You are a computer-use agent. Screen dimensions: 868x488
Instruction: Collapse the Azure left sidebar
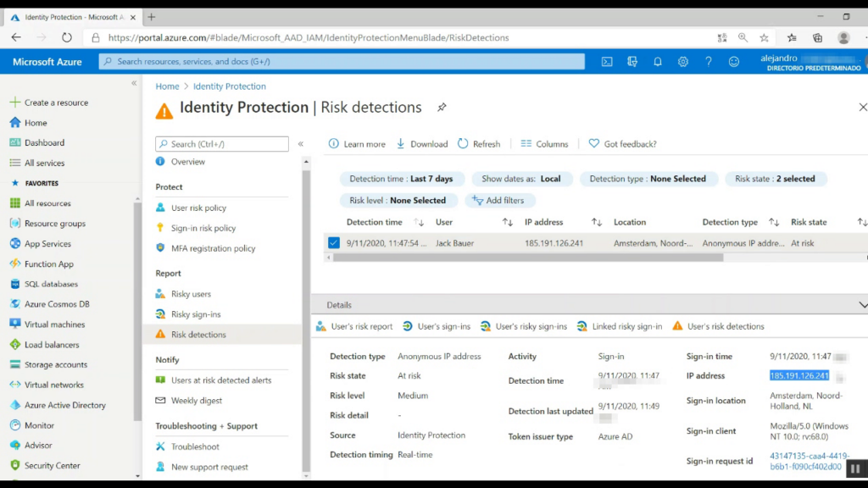134,83
